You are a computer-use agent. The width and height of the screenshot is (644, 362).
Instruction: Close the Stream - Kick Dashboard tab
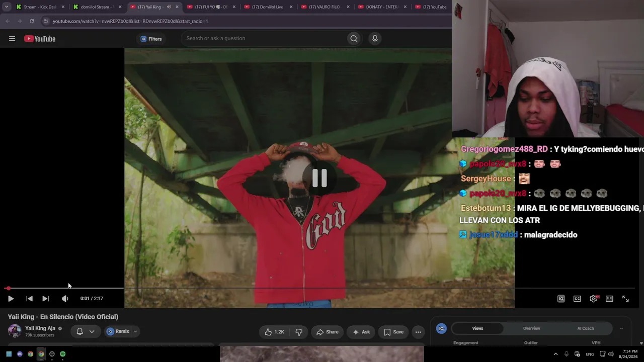(x=63, y=7)
